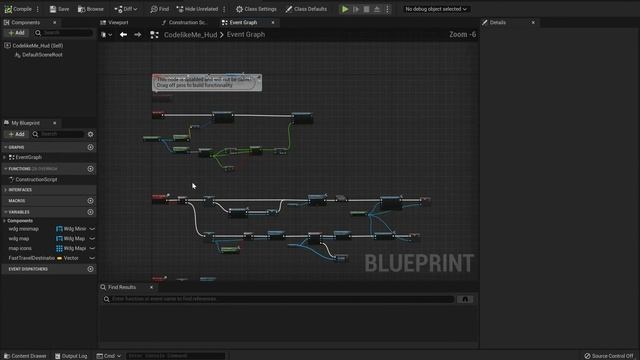Click the Zoom -6 indicator
The height and width of the screenshot is (360, 640).
tap(462, 34)
